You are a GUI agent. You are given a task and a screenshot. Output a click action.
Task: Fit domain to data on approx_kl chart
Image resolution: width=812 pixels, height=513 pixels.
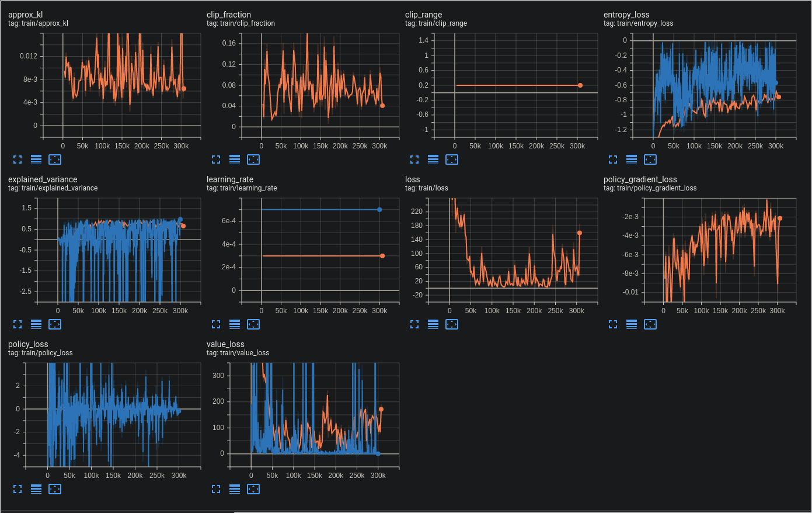click(x=55, y=160)
